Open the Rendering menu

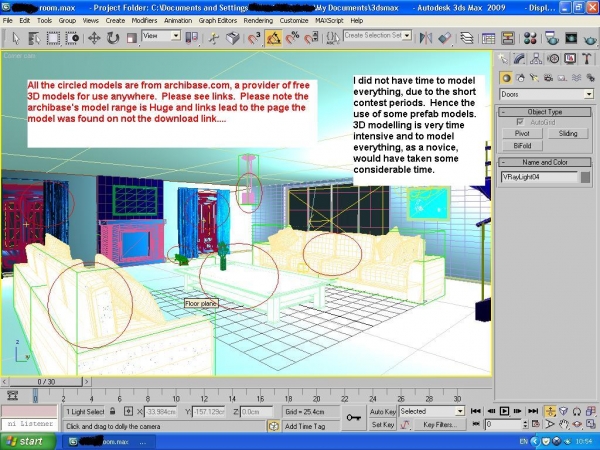[x=258, y=20]
